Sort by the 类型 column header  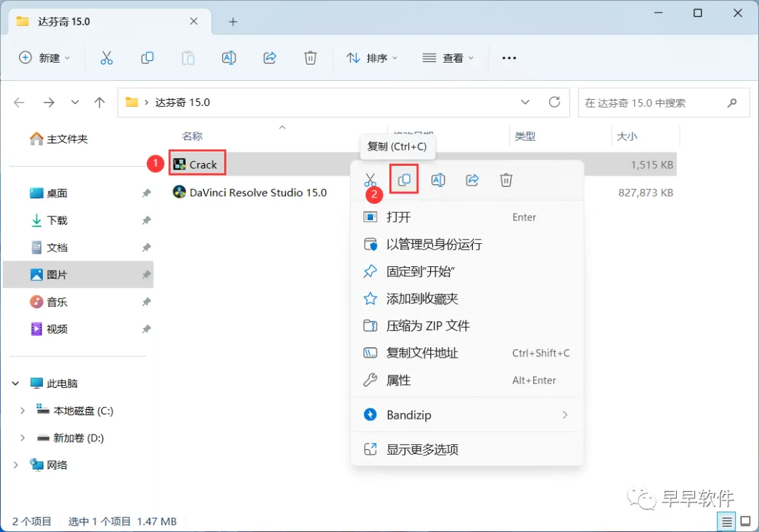tap(525, 136)
